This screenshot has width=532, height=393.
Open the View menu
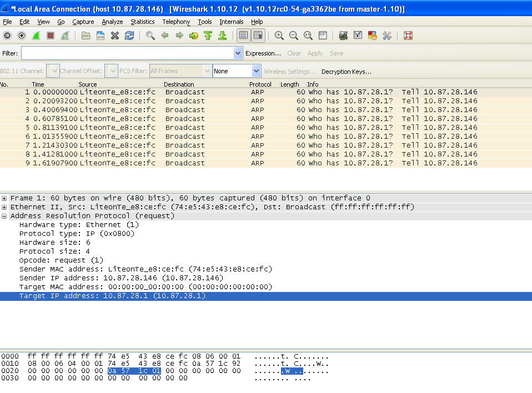[x=43, y=22]
